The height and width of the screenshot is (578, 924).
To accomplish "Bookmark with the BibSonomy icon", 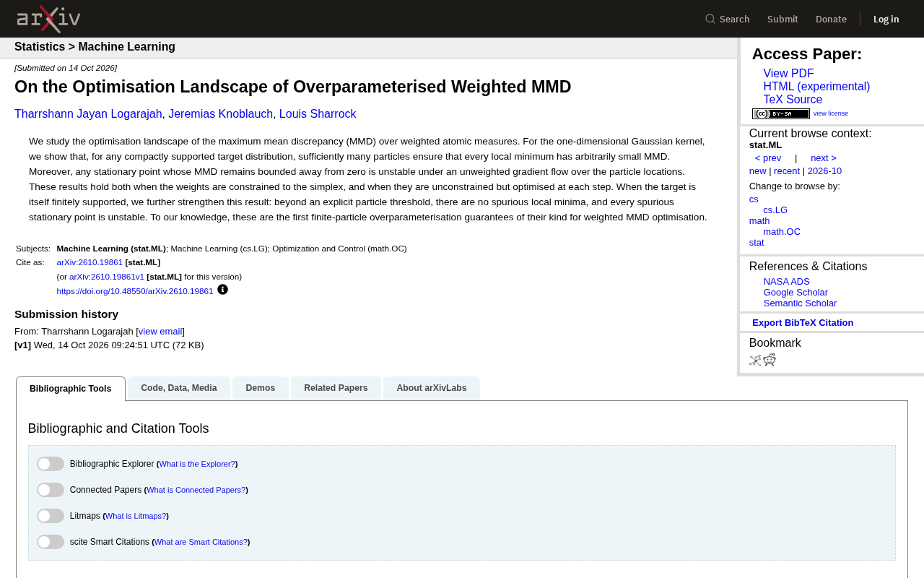I will coord(755,360).
